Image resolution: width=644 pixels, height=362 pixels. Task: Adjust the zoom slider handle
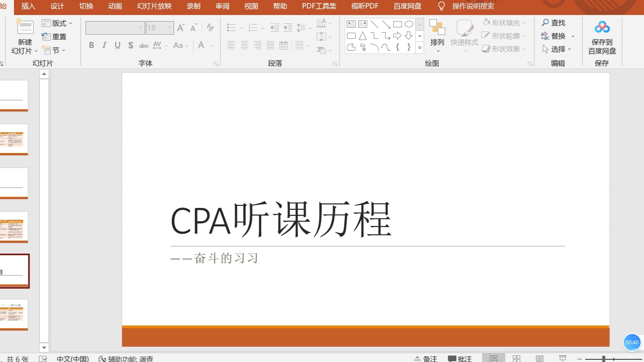pyautogui.click(x=604, y=359)
